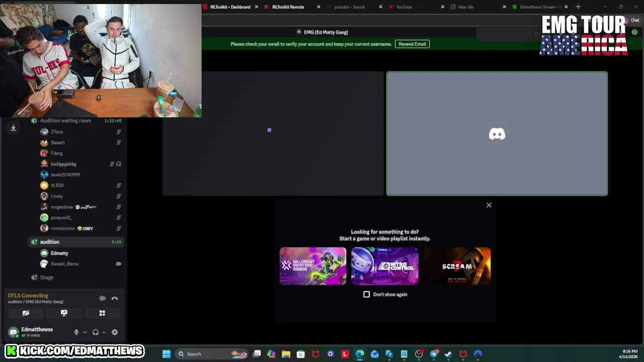Open Microsoft Edge from taskbar
644x362 pixels.
360,354
